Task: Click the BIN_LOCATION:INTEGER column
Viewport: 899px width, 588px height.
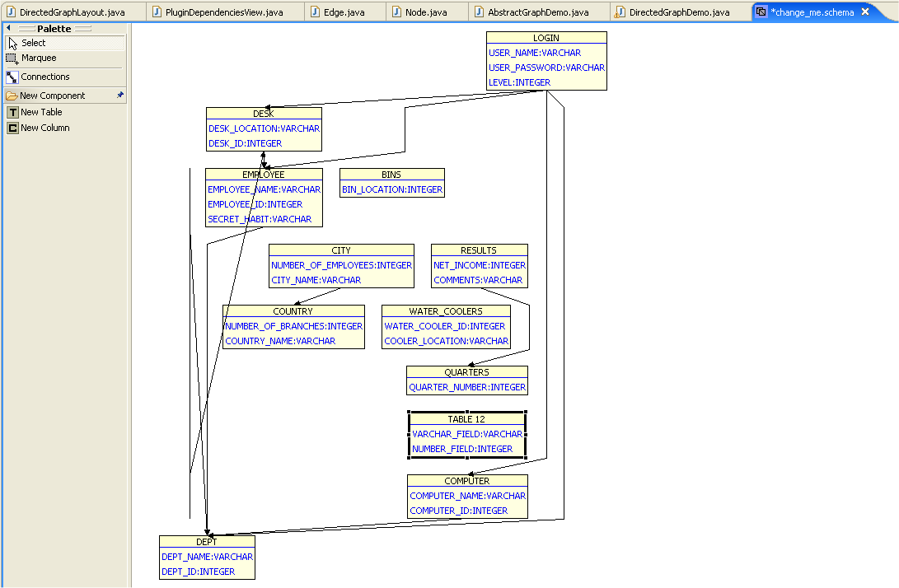Action: point(392,189)
